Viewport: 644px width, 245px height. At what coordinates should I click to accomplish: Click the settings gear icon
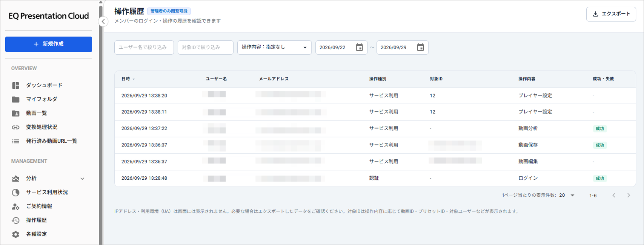[x=15, y=234]
